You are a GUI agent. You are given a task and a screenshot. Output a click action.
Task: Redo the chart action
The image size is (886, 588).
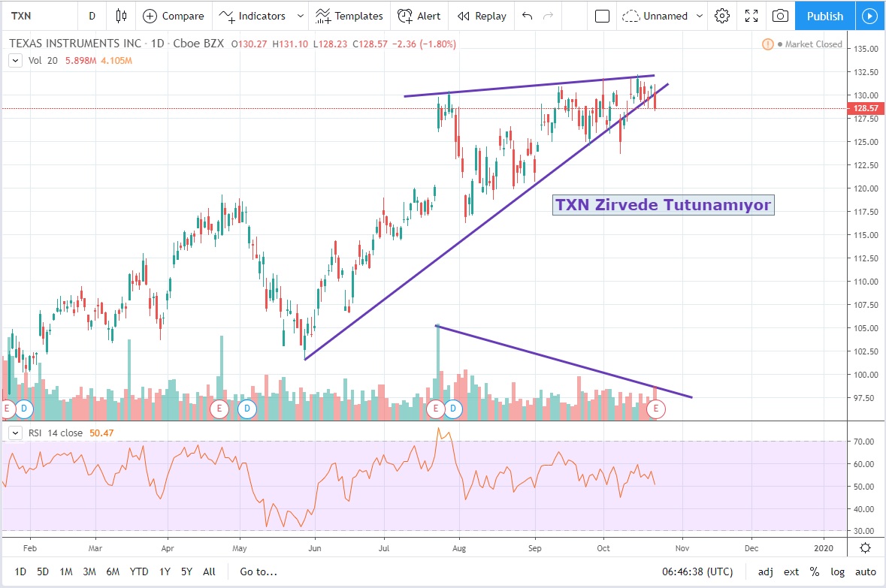click(548, 16)
